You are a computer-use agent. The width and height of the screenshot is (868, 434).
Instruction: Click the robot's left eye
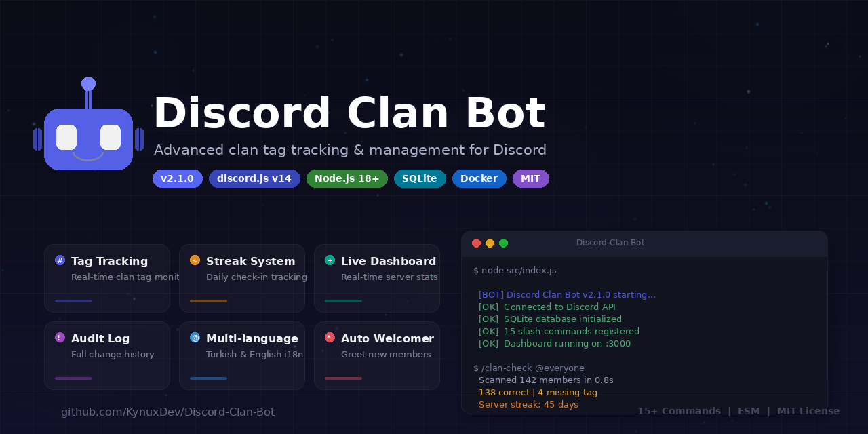coord(66,137)
